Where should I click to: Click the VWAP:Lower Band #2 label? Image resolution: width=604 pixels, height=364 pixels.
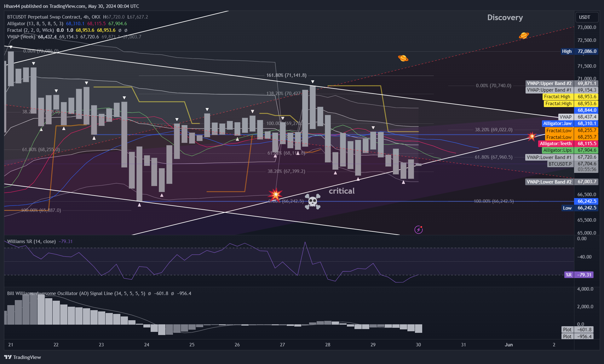point(561,182)
